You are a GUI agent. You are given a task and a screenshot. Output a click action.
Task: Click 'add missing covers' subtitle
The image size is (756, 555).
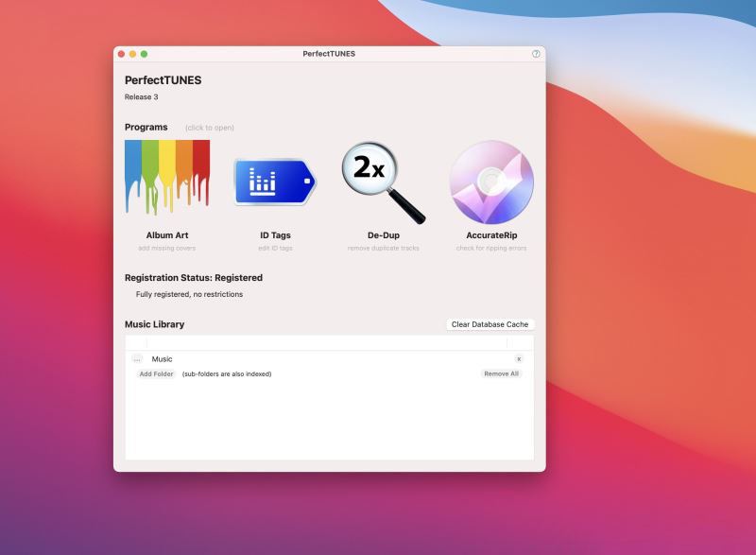[167, 249]
